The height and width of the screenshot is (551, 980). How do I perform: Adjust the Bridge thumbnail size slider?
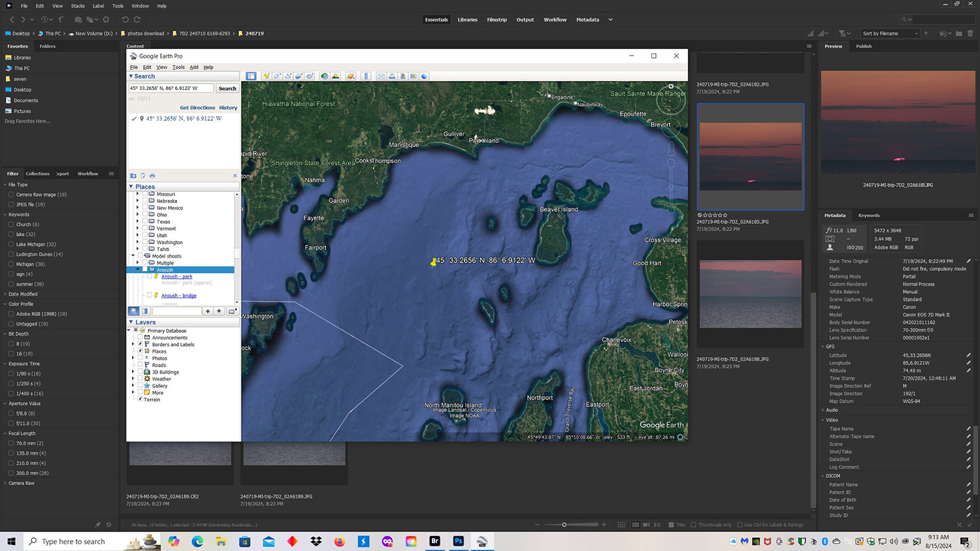[x=564, y=525]
